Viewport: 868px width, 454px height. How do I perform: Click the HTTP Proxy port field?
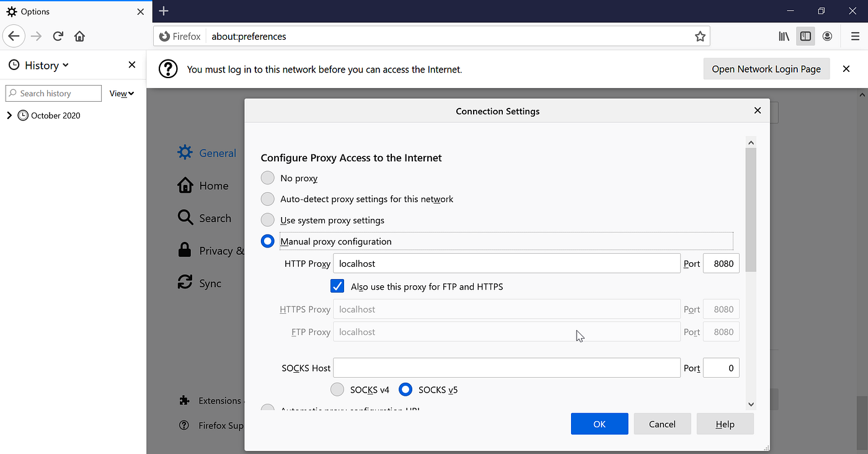(x=721, y=264)
